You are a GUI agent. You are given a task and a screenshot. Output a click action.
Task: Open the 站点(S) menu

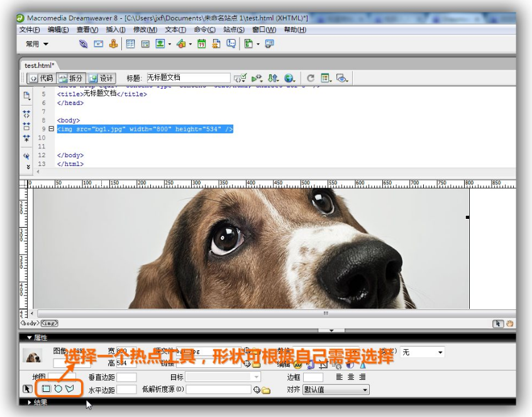pos(234,30)
